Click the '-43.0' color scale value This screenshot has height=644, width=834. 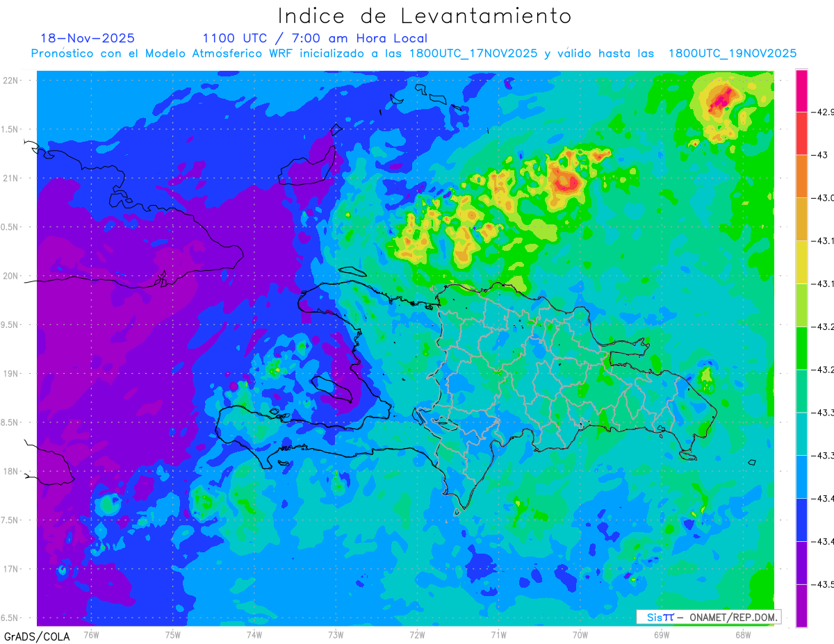[x=824, y=198]
